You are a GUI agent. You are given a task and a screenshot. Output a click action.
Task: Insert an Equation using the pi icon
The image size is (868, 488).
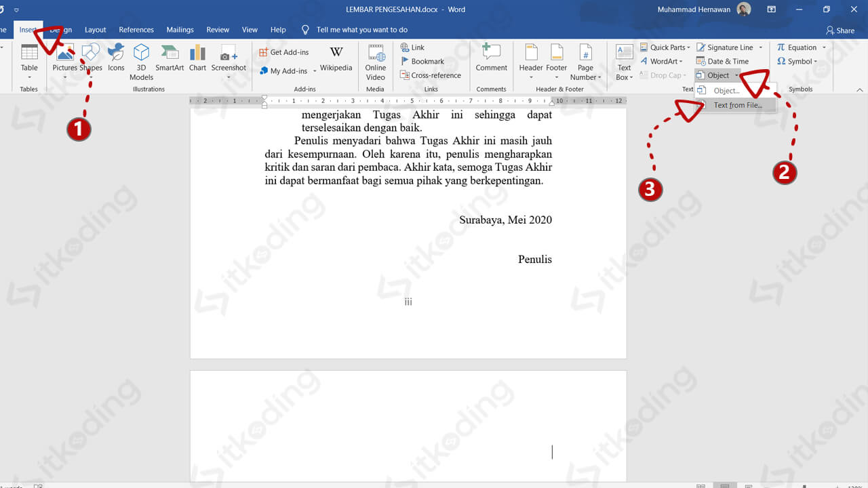[x=781, y=47]
